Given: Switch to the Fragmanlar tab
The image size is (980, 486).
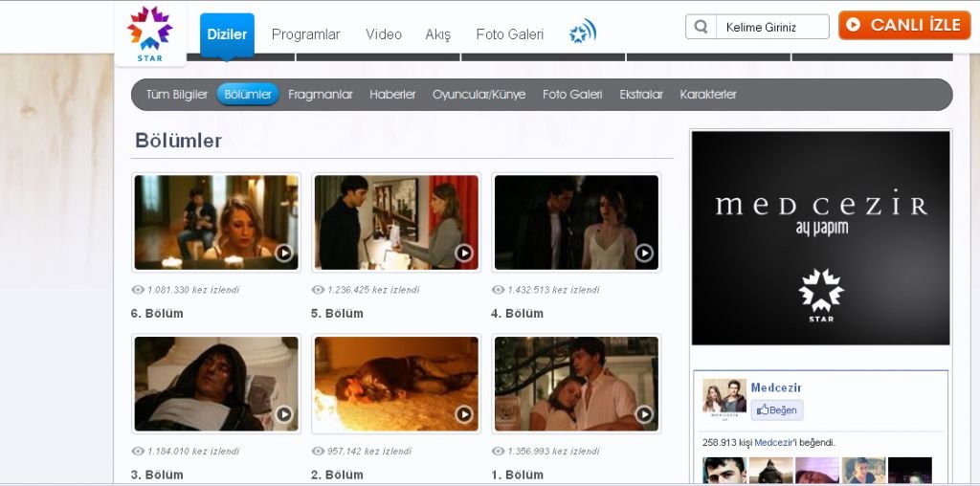Looking at the screenshot, I should [x=321, y=95].
